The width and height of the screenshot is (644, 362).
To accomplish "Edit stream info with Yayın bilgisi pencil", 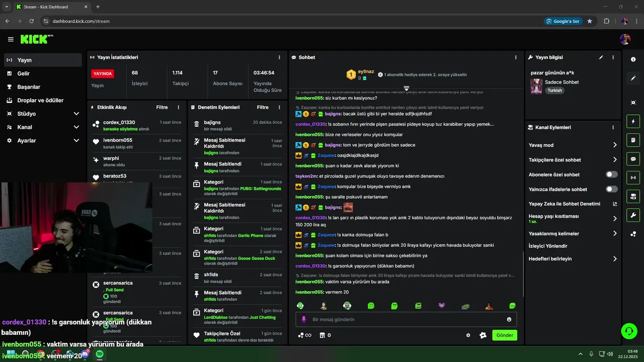I will [x=601, y=57].
